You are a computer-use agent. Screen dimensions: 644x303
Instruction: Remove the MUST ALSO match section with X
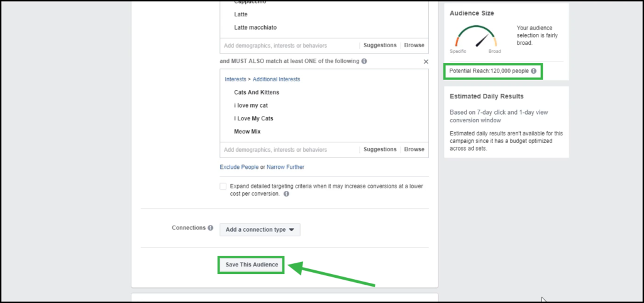click(x=426, y=62)
